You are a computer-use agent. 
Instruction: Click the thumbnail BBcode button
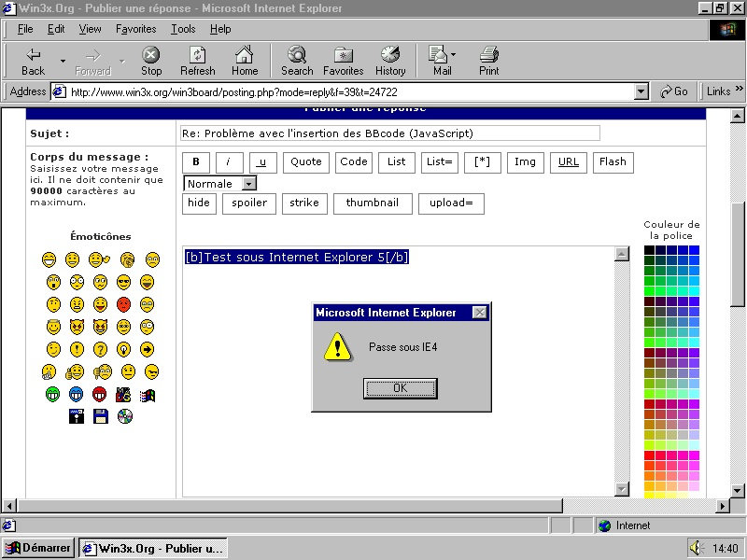point(373,203)
